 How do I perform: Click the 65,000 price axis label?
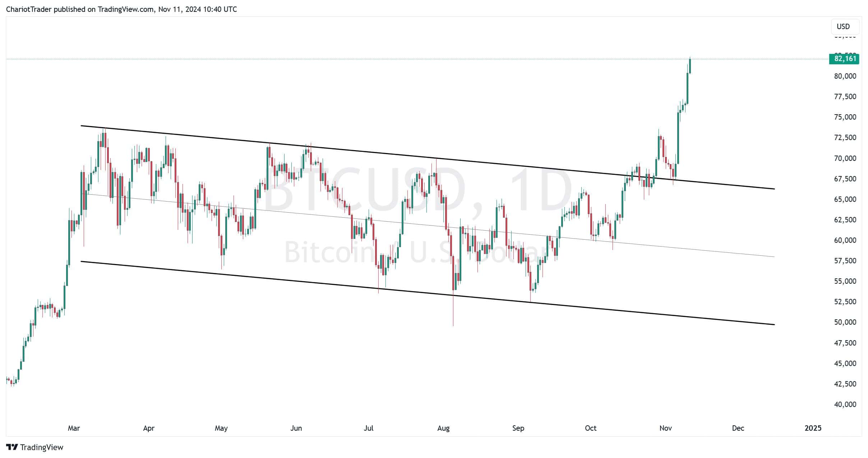click(845, 199)
